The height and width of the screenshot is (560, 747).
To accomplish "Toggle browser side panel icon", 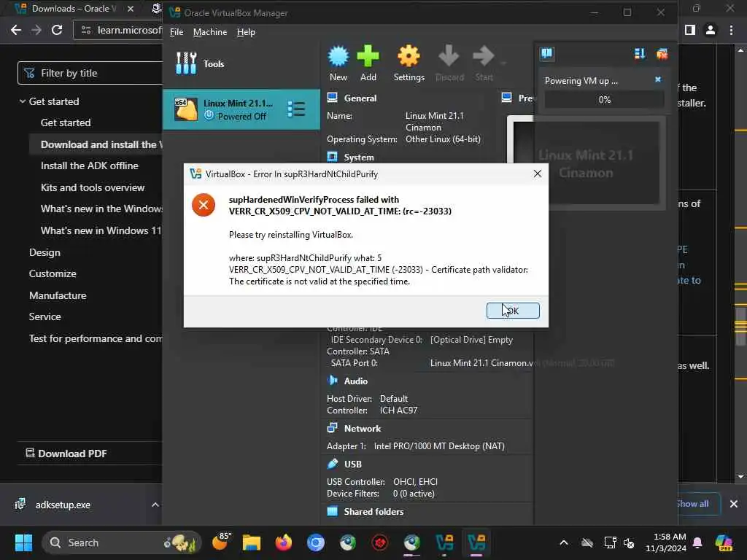I will [x=690, y=30].
